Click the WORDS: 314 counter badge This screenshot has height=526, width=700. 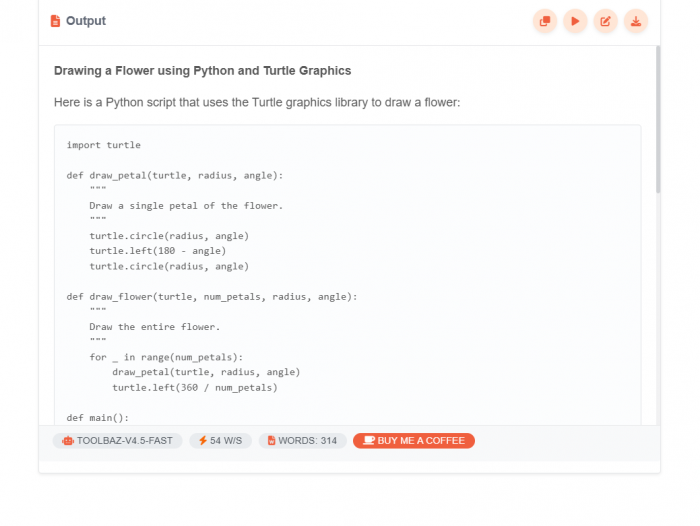[303, 441]
